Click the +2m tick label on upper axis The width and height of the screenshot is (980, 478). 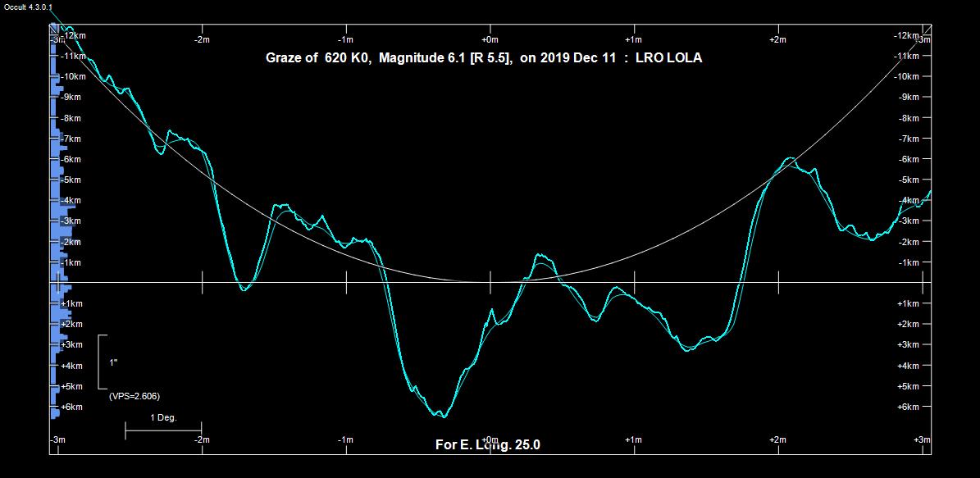(778, 39)
